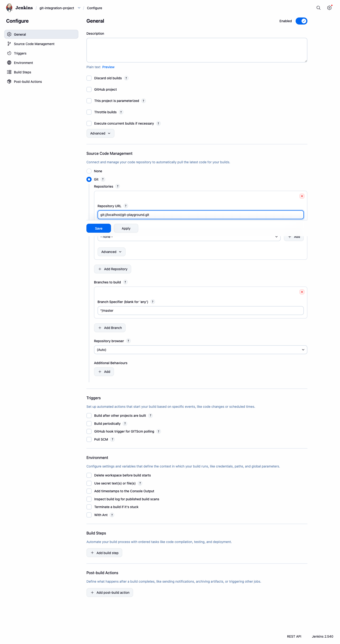Open Manage Jenkins gear icon
340x644 pixels.
tap(329, 8)
